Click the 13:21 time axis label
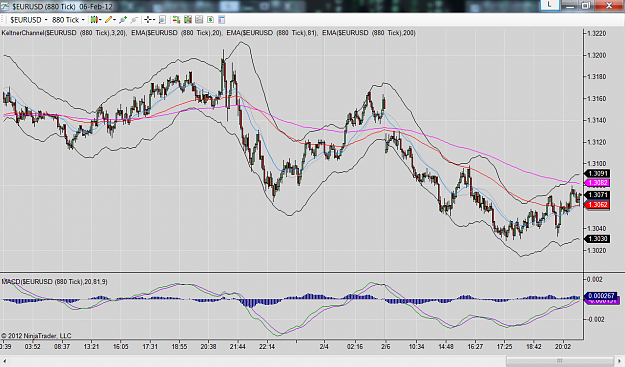Viewport: 625px width, 367px height. pos(91,347)
